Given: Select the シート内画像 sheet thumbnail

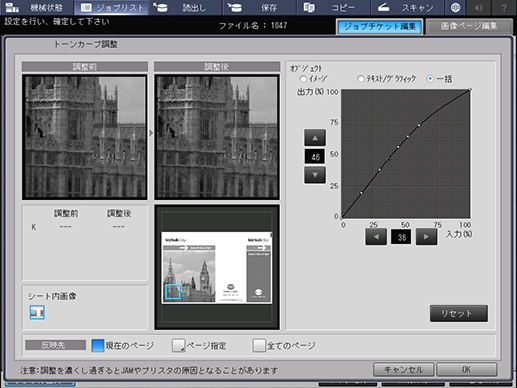Looking at the screenshot, I should [37, 313].
